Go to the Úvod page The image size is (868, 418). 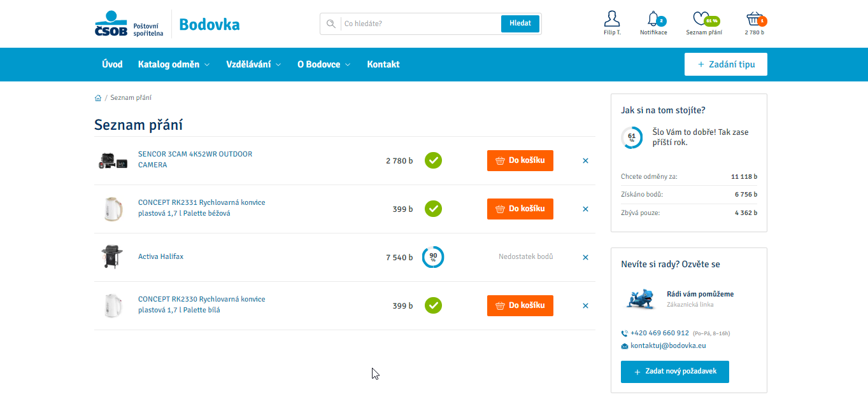coord(112,64)
